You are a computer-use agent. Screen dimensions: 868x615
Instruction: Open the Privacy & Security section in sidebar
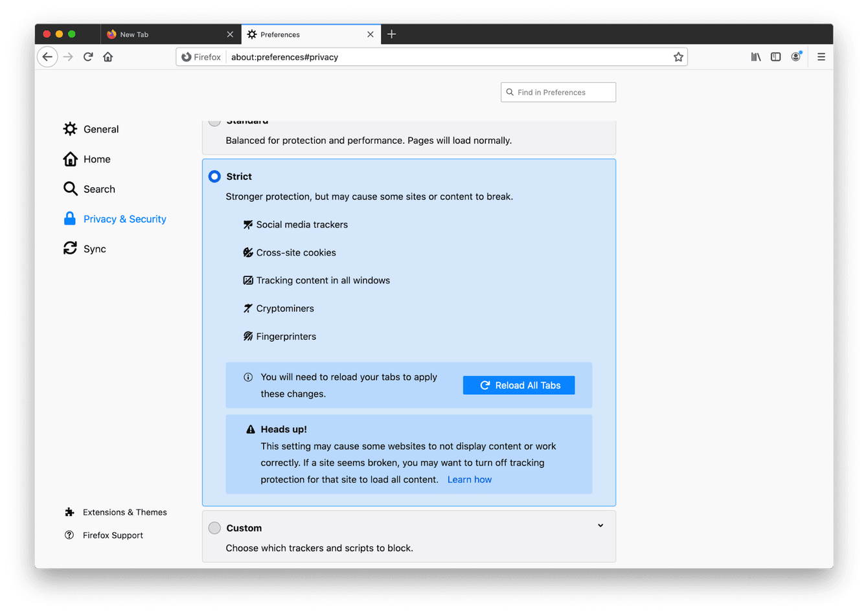(x=124, y=219)
